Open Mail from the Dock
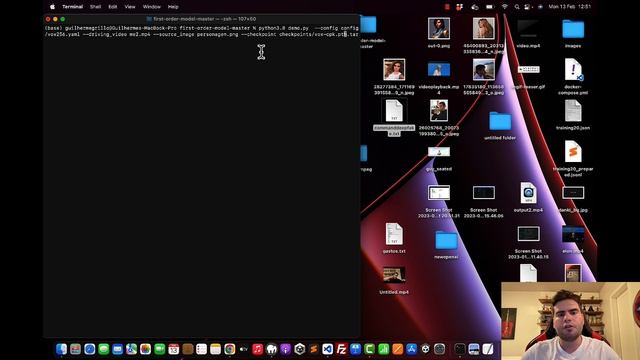The width and height of the screenshot is (640, 360). 118,349
